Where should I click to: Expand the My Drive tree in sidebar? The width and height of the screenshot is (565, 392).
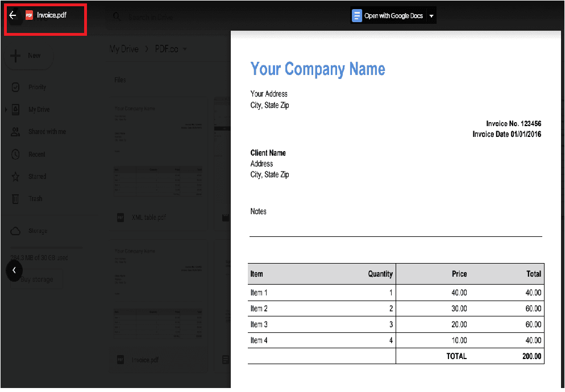tap(6, 110)
